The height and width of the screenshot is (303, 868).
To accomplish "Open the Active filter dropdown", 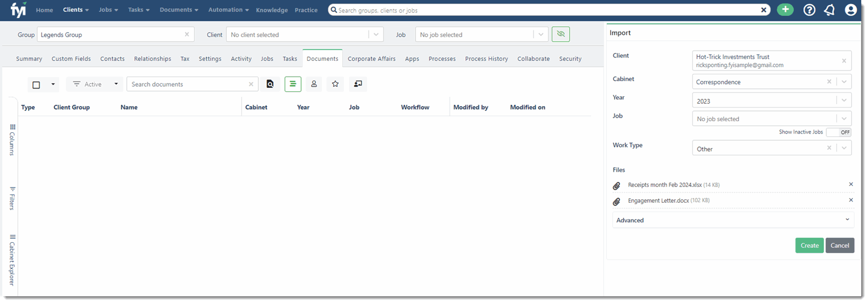I will (x=95, y=84).
